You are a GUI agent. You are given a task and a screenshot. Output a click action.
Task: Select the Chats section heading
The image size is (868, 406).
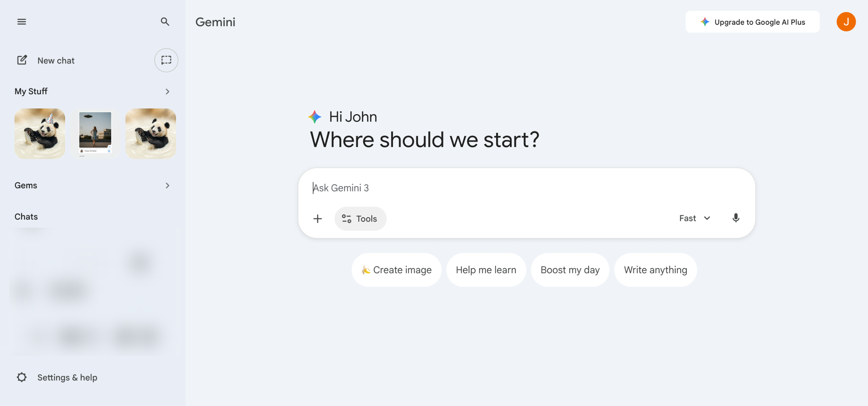tap(26, 217)
